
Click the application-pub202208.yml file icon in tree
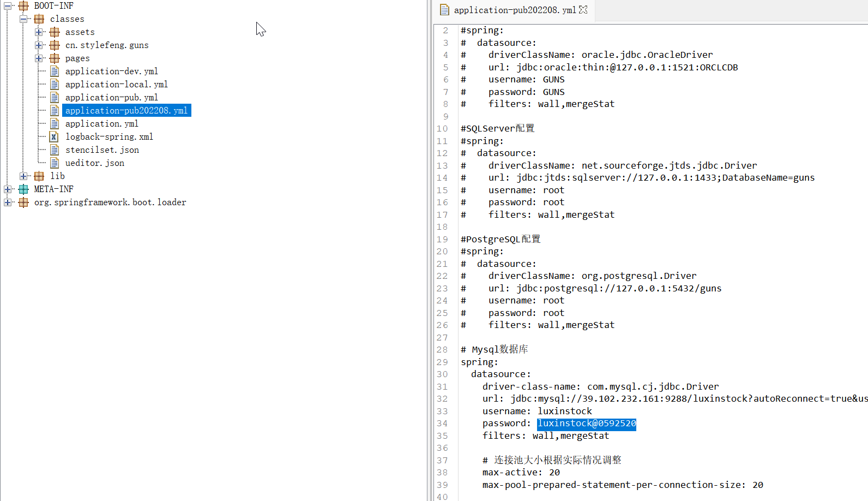pos(55,111)
